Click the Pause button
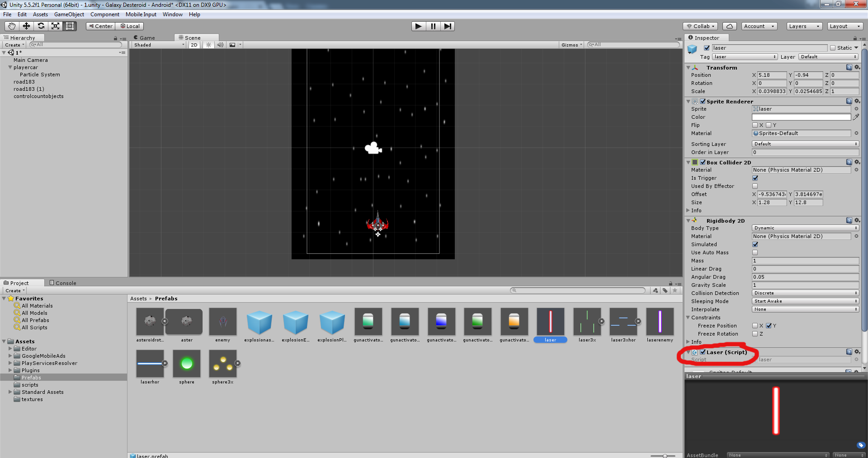The image size is (868, 458). tap(433, 26)
